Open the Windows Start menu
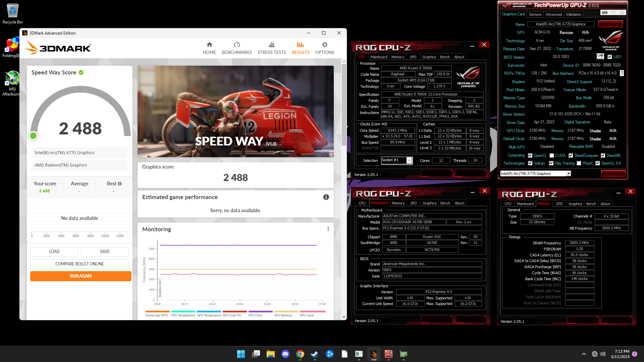 click(x=241, y=354)
